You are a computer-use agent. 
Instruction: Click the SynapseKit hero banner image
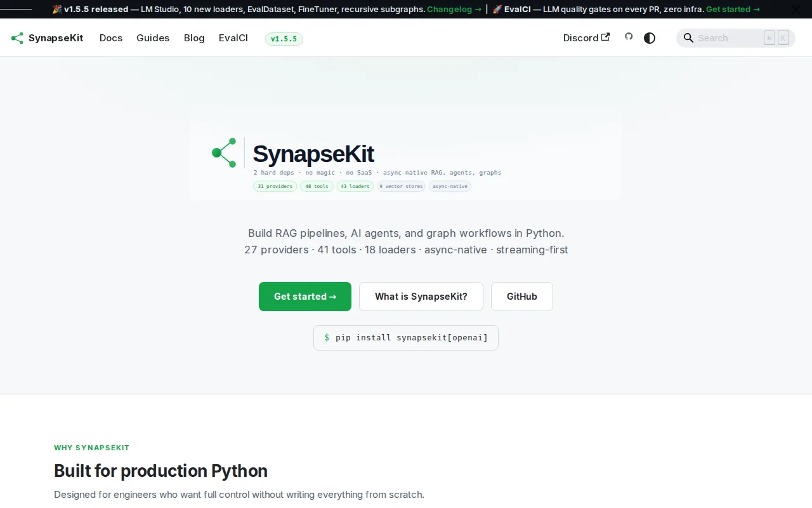coord(406,152)
